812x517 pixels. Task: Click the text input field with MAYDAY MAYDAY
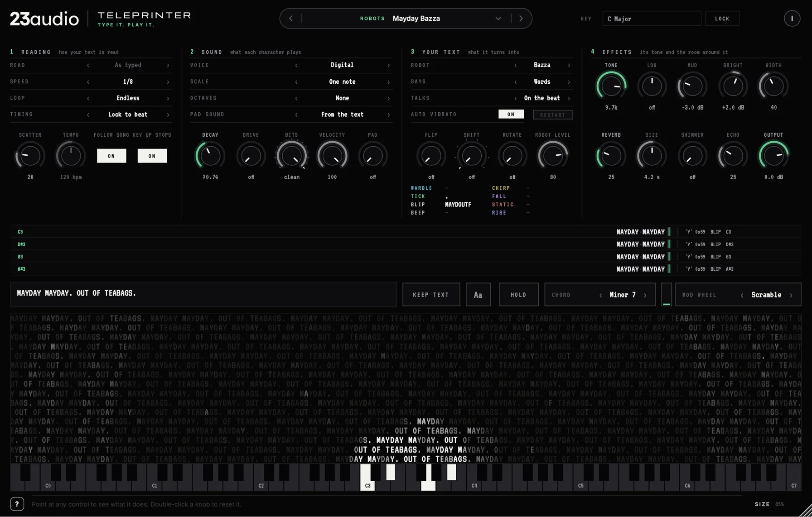click(x=203, y=295)
